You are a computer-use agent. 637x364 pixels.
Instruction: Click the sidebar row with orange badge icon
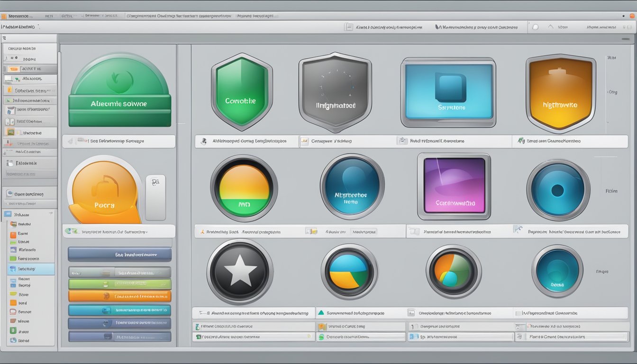tap(30, 69)
